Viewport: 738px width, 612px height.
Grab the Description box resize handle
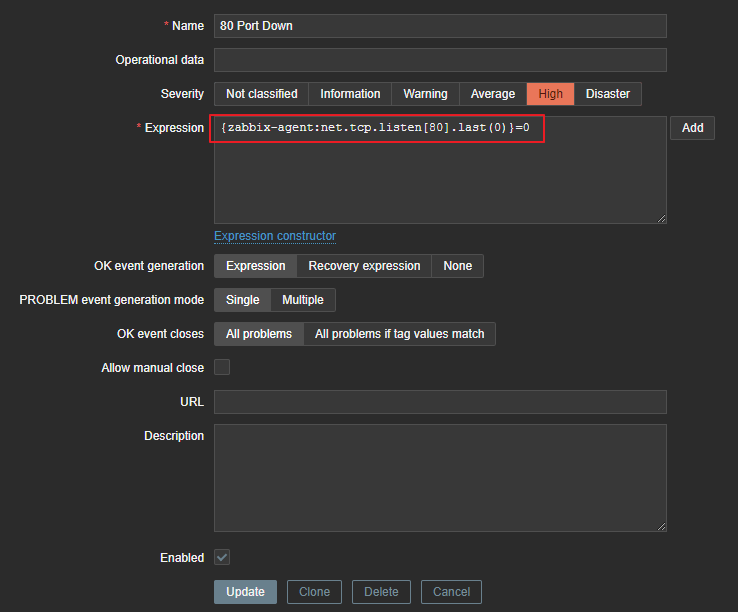(x=661, y=526)
